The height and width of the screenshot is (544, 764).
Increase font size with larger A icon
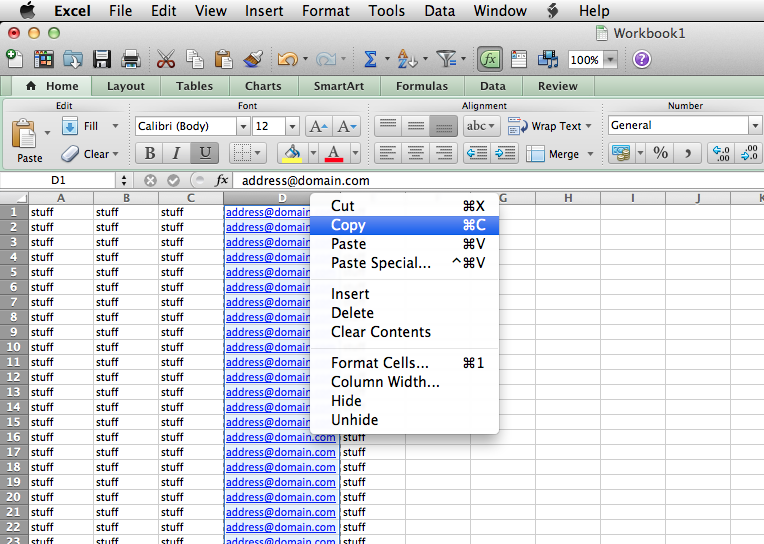point(319,126)
